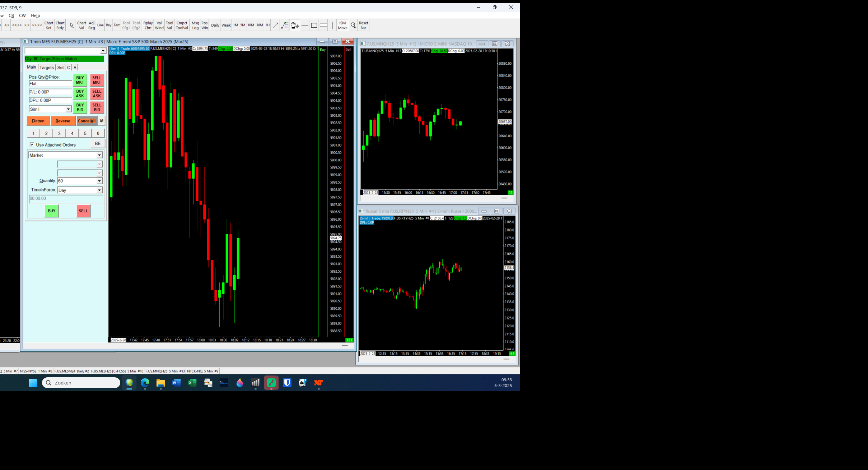The width and height of the screenshot is (868, 470).
Task: Select the arrow drawing tool
Action: (x=275, y=25)
